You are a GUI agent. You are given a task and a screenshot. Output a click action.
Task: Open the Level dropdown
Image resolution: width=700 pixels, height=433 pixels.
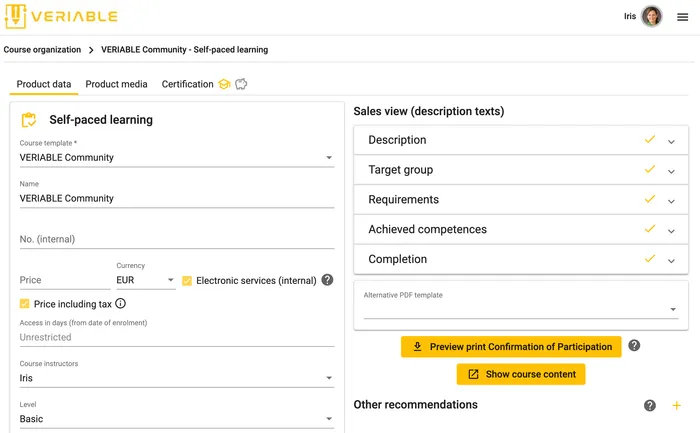coord(177,419)
